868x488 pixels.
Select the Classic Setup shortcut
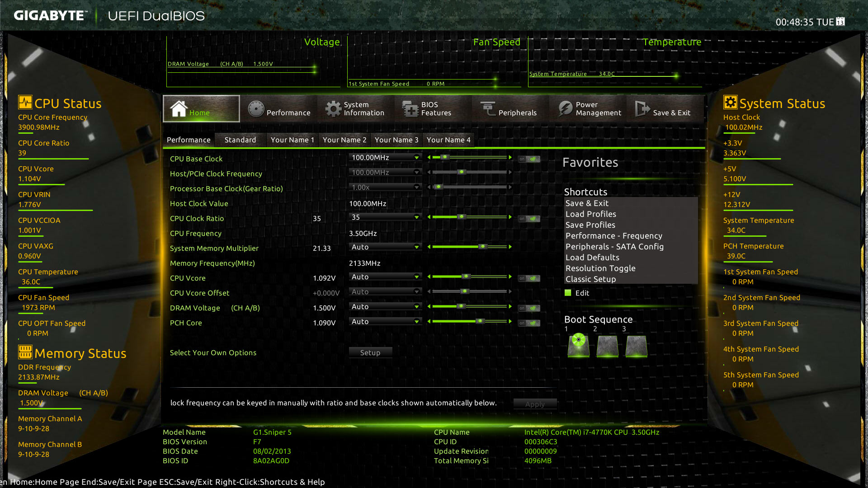(631, 279)
